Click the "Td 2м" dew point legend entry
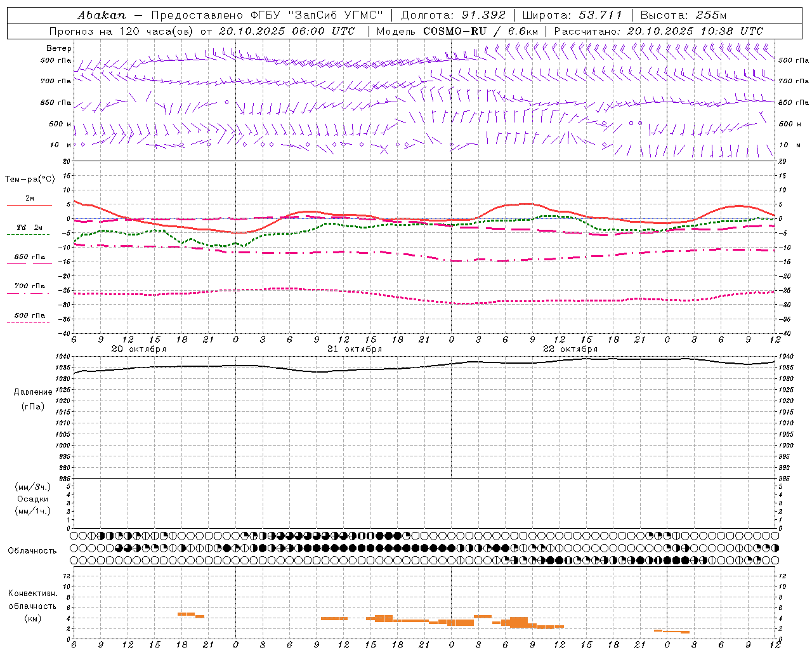This screenshot has height=650, width=812. point(30,227)
